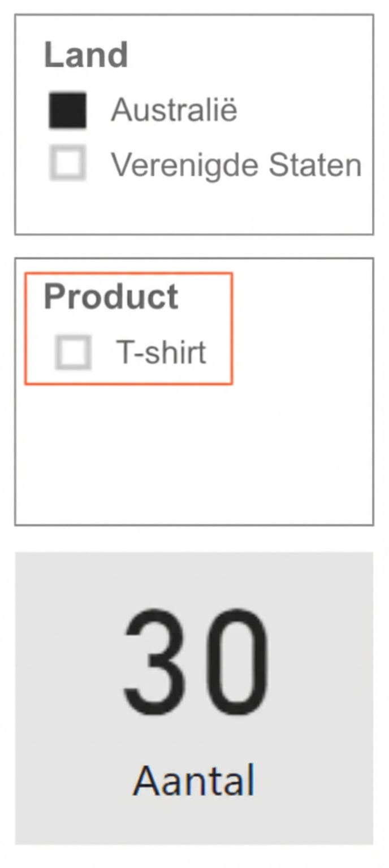Click the Aantal card label
This screenshot has width=389, height=868.
194,781
